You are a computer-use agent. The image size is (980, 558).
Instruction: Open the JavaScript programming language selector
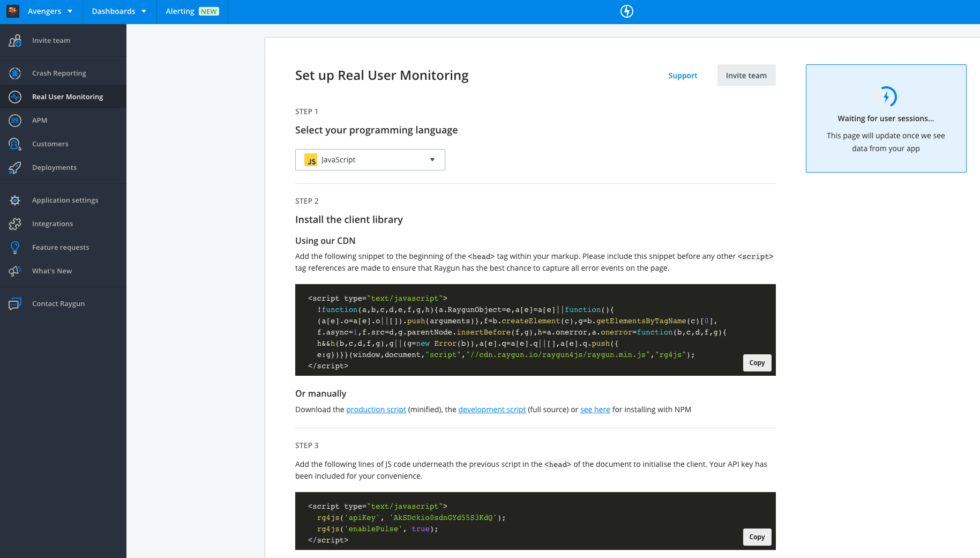click(x=370, y=160)
